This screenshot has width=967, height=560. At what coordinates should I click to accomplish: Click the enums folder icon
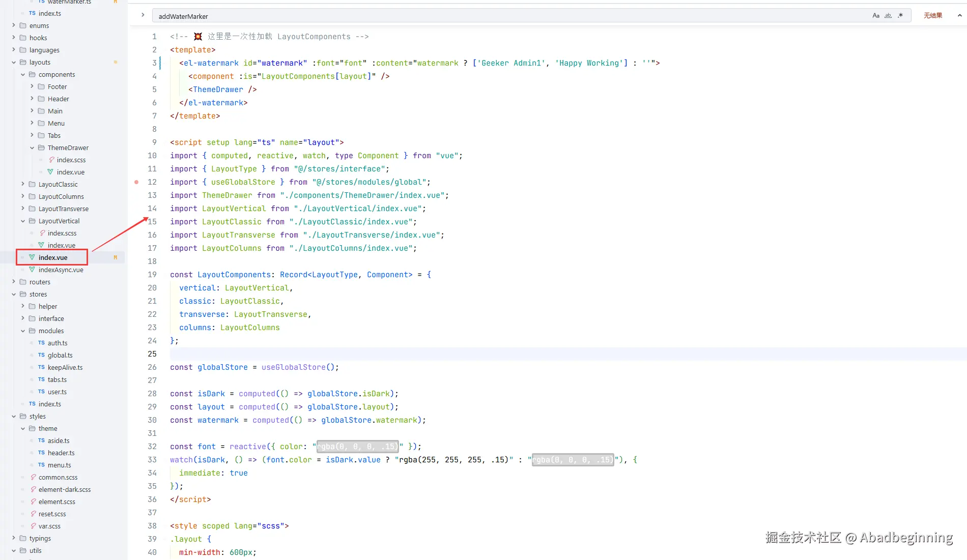(23, 25)
